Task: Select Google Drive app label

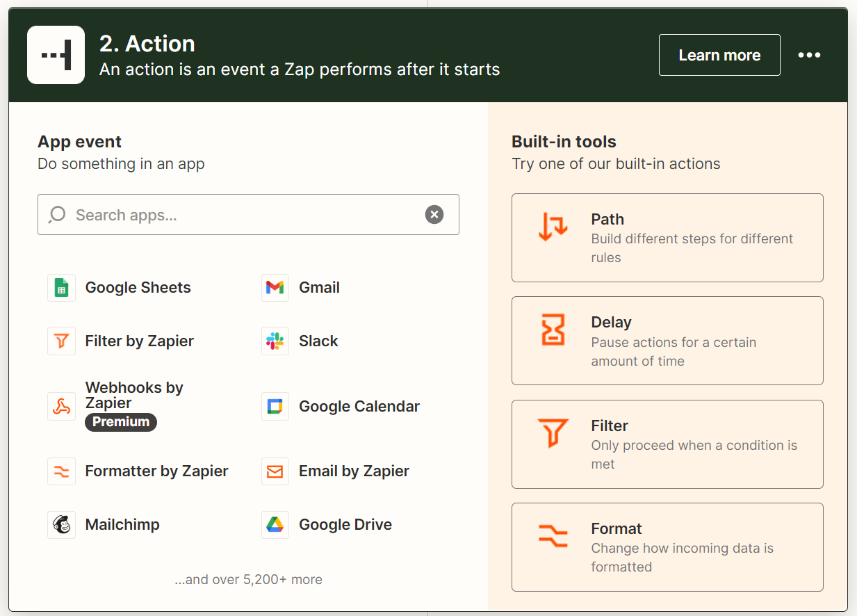Action: (345, 525)
